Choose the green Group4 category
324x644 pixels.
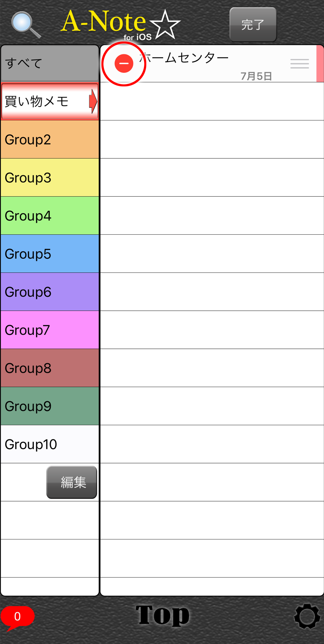[50, 215]
